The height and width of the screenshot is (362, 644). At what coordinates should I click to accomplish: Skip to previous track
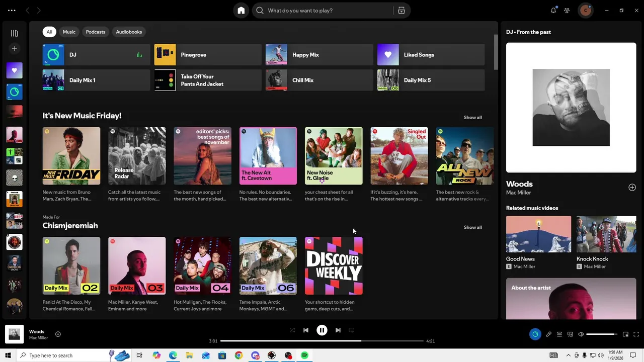(x=306, y=330)
